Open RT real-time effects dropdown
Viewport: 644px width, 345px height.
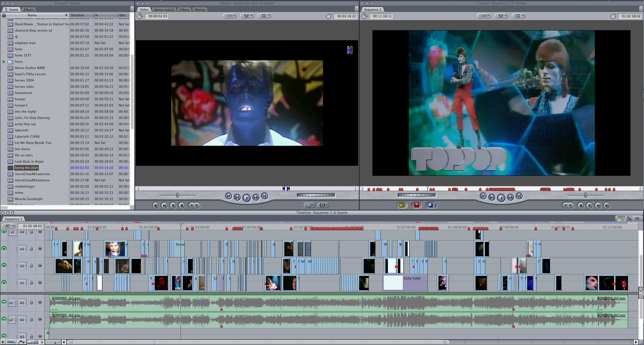point(9,226)
